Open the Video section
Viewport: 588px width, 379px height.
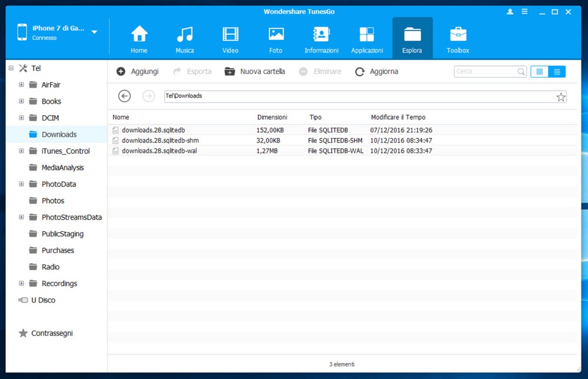[x=230, y=39]
